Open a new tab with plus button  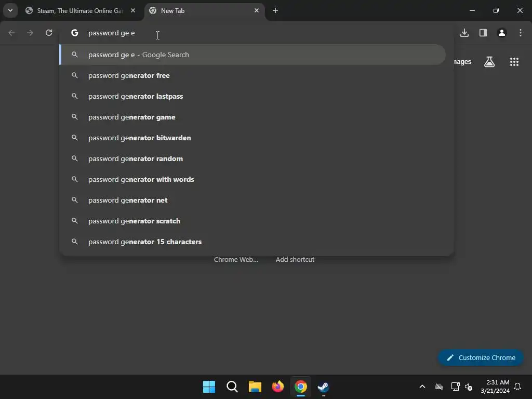pyautogui.click(x=275, y=10)
